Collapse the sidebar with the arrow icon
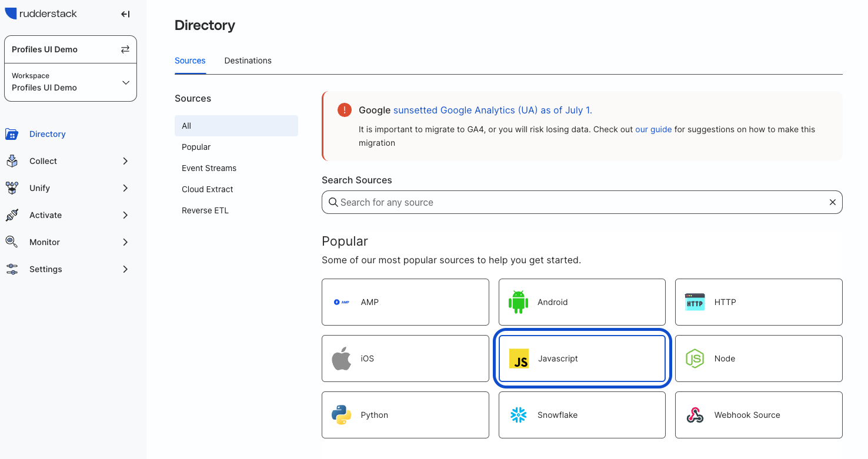 coord(125,14)
